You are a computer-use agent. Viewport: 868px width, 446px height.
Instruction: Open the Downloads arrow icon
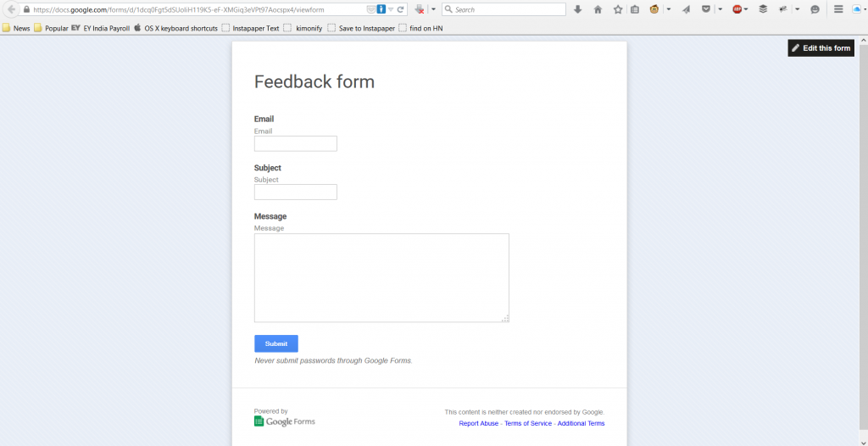click(578, 9)
